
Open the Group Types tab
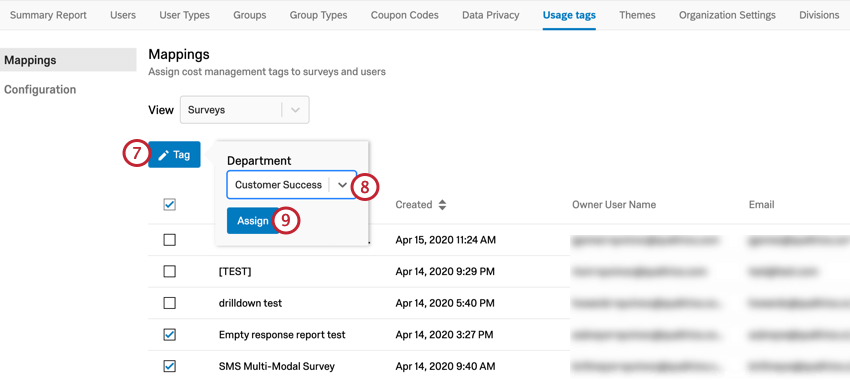coord(318,15)
